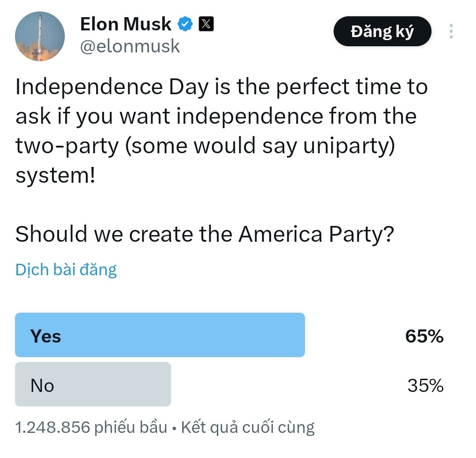Click the 'two-party (some would say uniparty)' line
Screen dimensions: 476x458
click(x=205, y=146)
